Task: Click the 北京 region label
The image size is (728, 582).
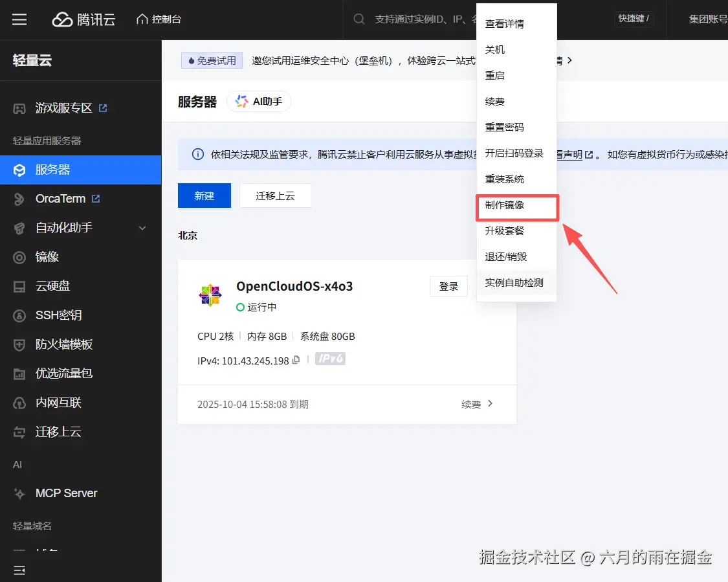Action: pyautogui.click(x=188, y=236)
